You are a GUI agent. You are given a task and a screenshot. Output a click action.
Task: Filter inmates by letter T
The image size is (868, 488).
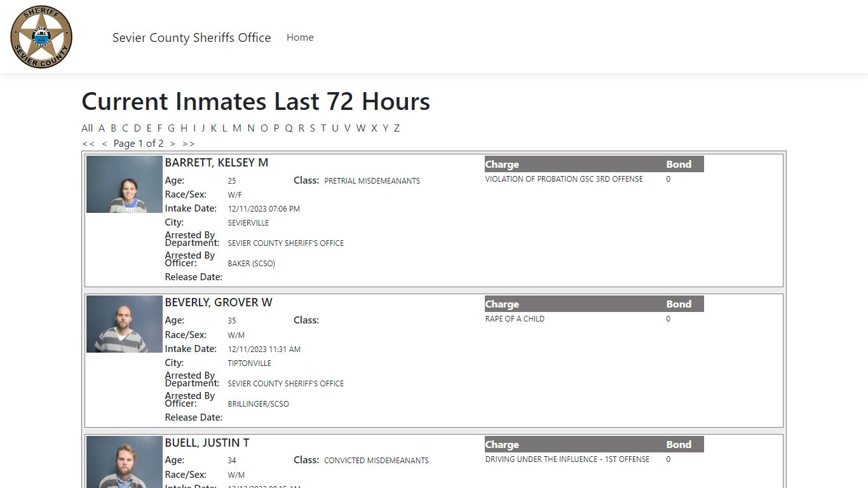(323, 128)
